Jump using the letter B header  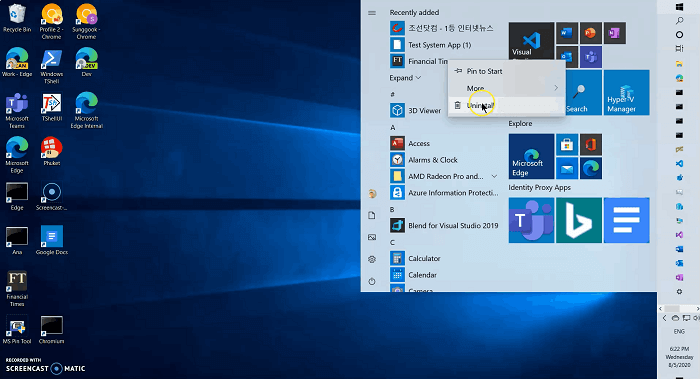(x=392, y=209)
